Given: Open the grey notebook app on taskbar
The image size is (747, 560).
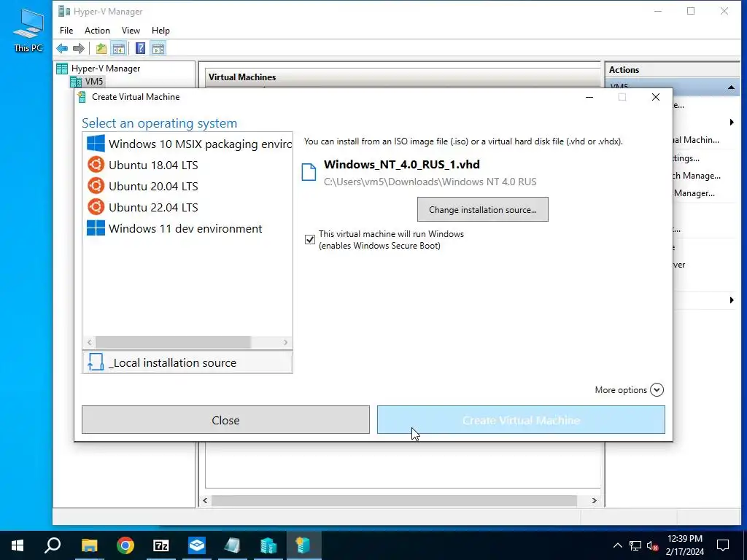Looking at the screenshot, I should 233,545.
